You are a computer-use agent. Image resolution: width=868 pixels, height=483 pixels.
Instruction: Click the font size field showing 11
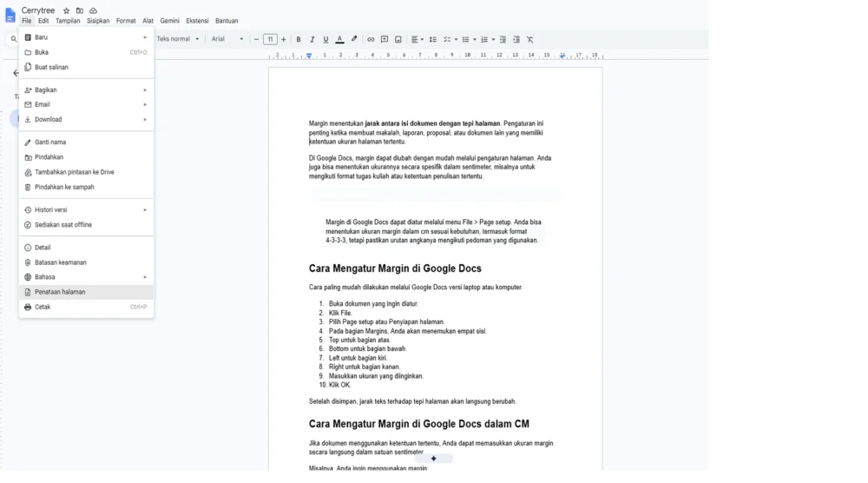pyautogui.click(x=270, y=39)
